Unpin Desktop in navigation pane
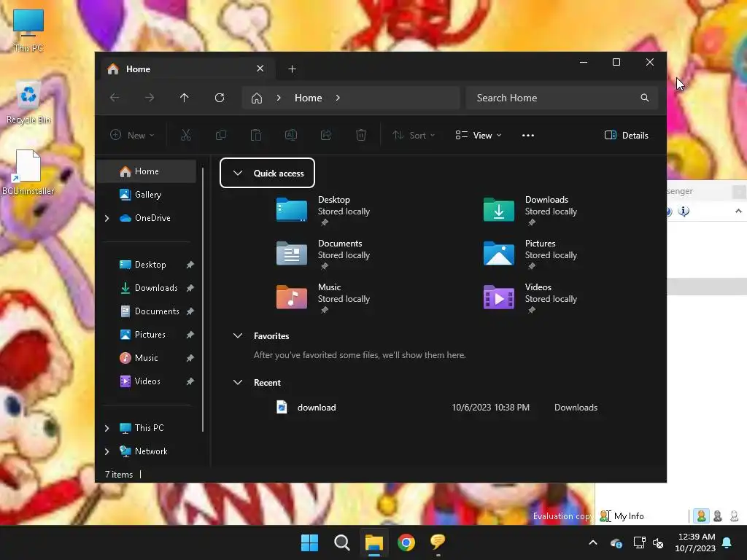The height and width of the screenshot is (560, 747). (x=190, y=265)
